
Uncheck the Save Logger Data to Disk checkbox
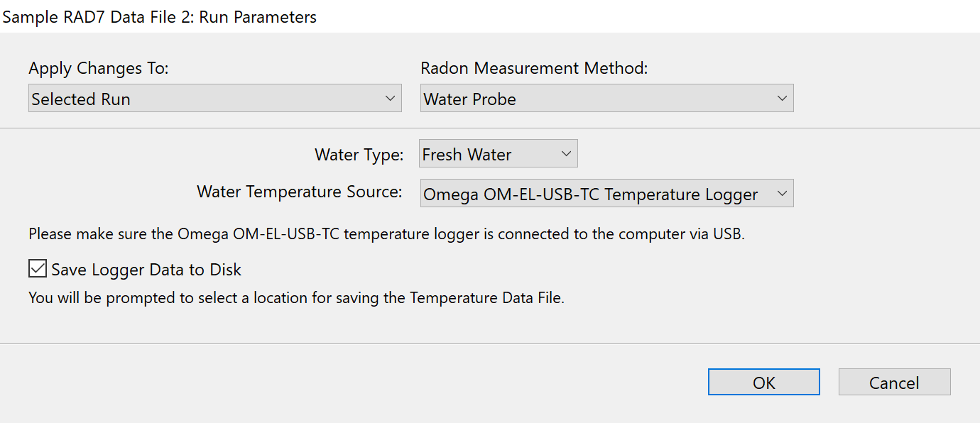[38, 270]
